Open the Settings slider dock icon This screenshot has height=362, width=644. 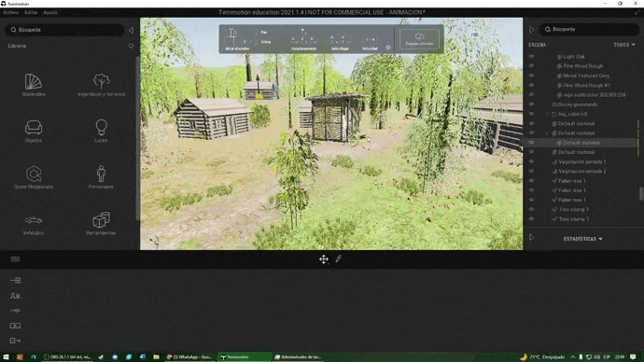15,311
